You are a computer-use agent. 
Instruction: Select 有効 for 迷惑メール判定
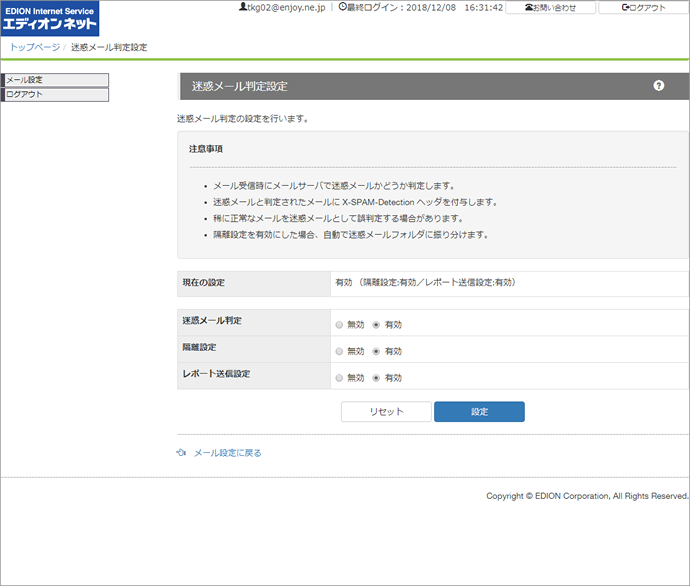pyautogui.click(x=376, y=325)
